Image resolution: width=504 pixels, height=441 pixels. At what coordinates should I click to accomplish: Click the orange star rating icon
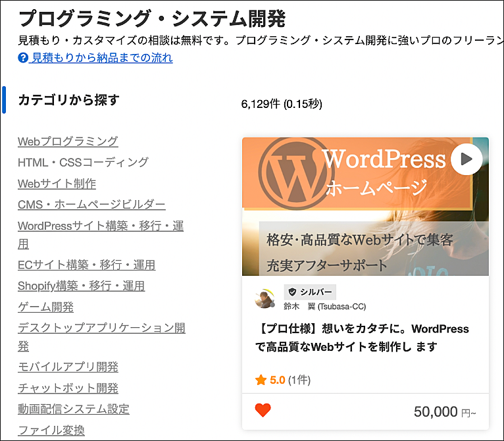click(x=261, y=380)
